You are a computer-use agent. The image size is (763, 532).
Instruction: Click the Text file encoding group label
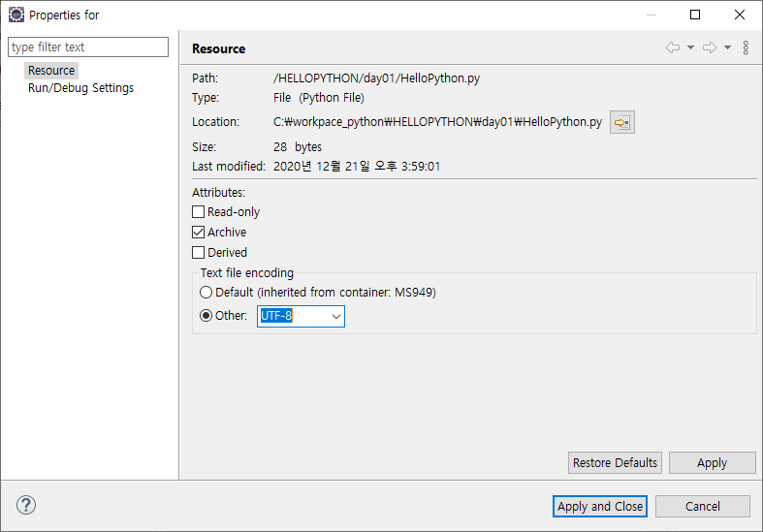pyautogui.click(x=247, y=273)
